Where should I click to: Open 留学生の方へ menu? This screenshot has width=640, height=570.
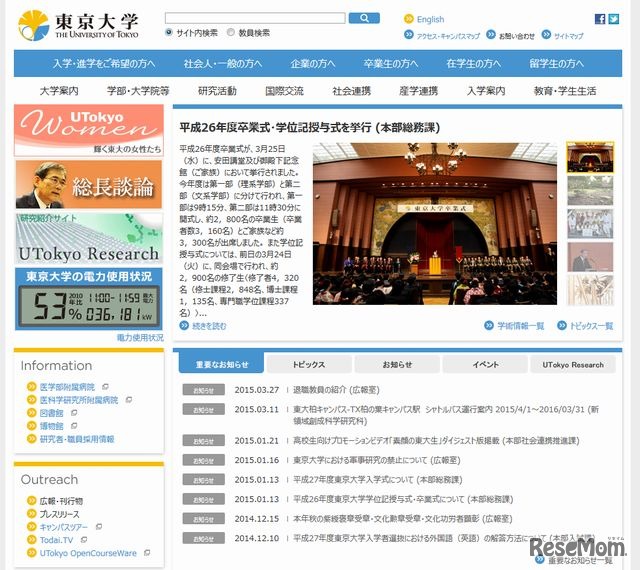[556, 63]
